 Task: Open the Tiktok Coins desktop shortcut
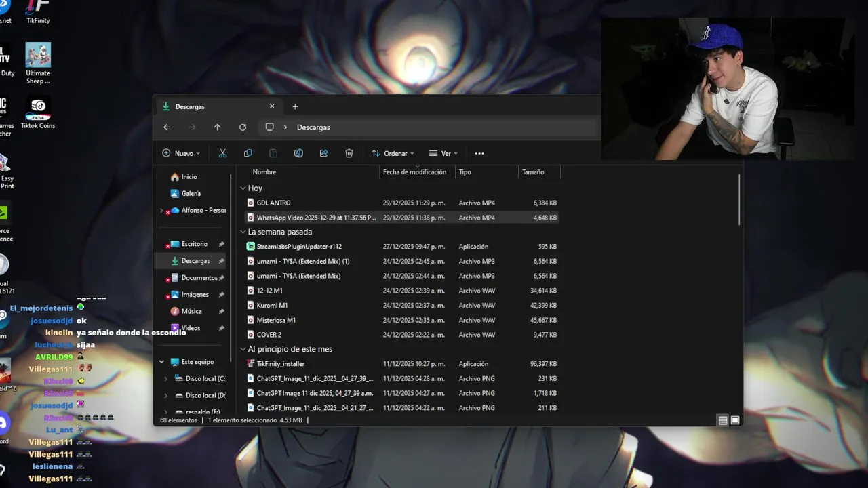pos(38,113)
